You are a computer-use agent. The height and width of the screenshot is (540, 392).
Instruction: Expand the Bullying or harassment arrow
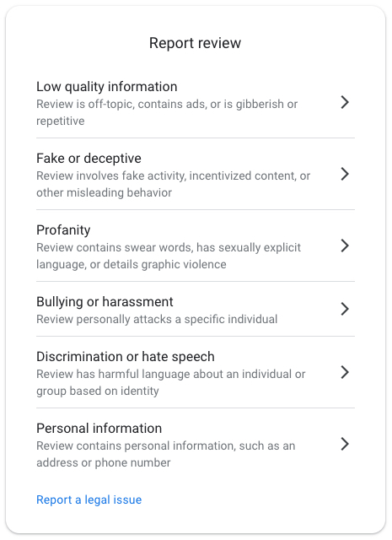point(345,309)
